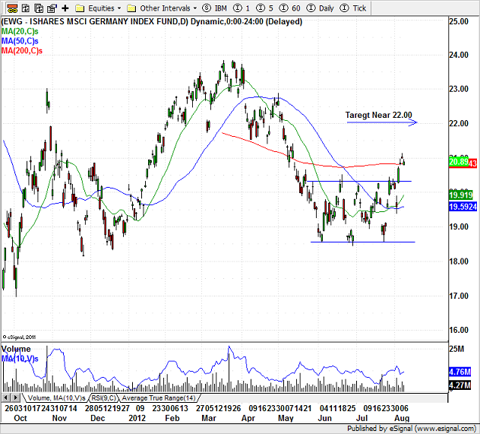Click the Equities folder icon

80,8
